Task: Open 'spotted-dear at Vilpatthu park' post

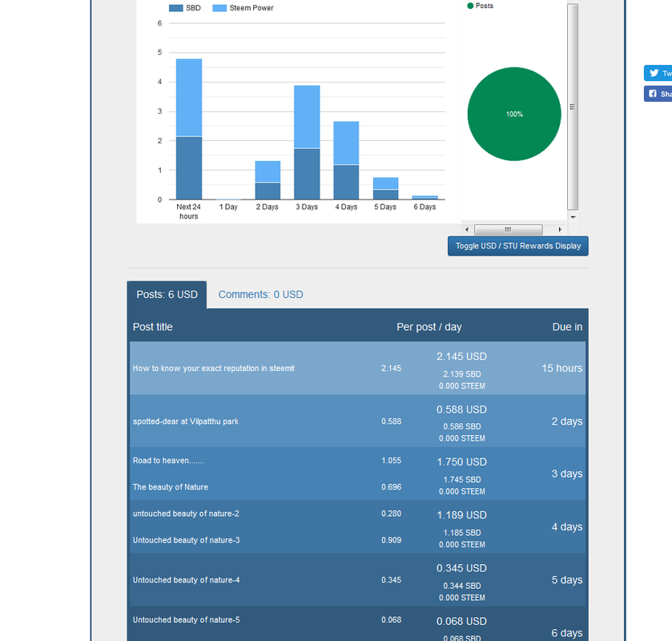Action: click(x=186, y=421)
